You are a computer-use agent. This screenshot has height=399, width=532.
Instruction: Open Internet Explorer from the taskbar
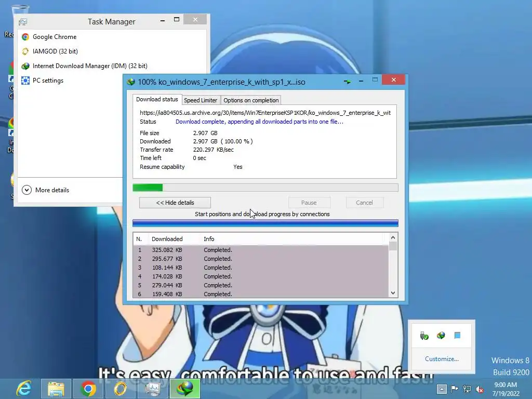click(24, 389)
